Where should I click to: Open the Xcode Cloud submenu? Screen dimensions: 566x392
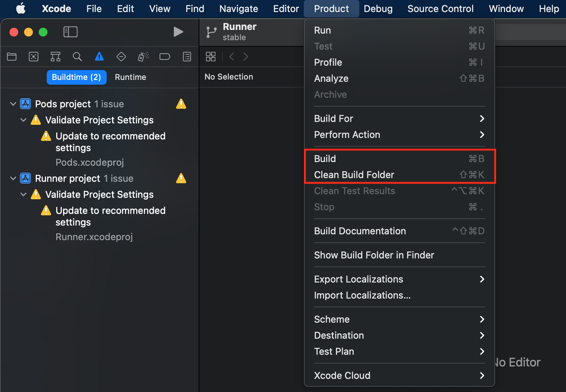pyautogui.click(x=399, y=376)
